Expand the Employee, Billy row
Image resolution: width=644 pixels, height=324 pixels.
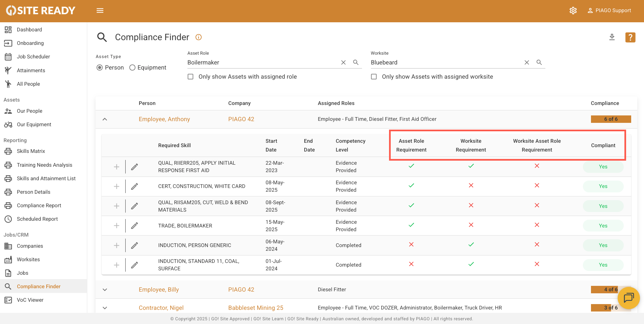point(105,290)
